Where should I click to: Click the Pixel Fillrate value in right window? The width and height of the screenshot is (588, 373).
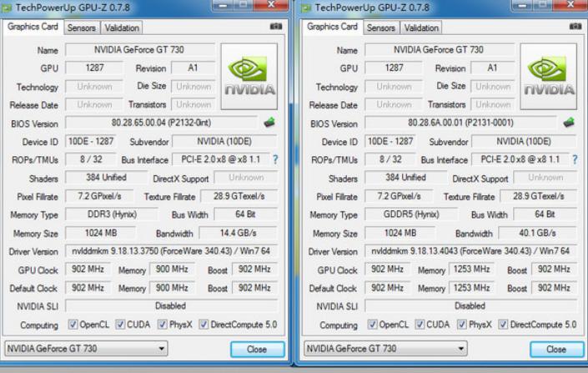[x=399, y=196]
